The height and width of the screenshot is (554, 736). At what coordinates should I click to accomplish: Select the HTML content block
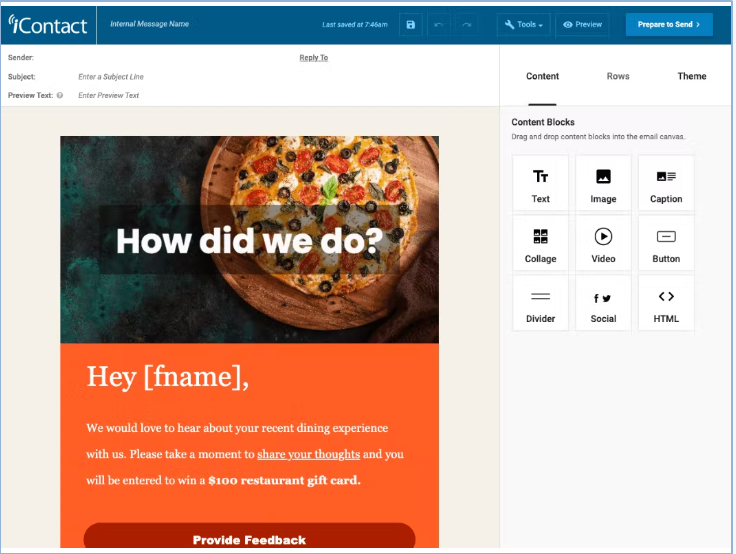pos(666,303)
